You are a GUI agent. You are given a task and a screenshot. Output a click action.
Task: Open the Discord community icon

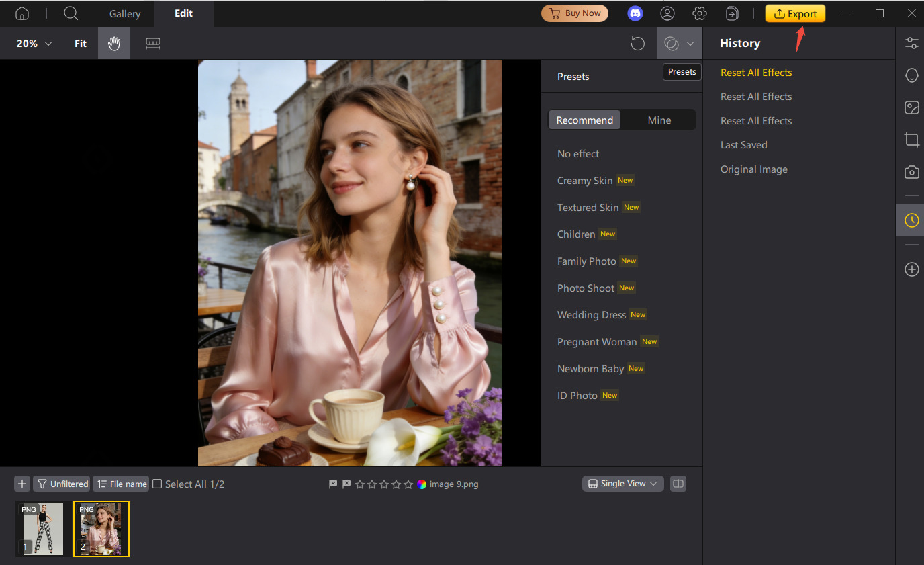(635, 13)
